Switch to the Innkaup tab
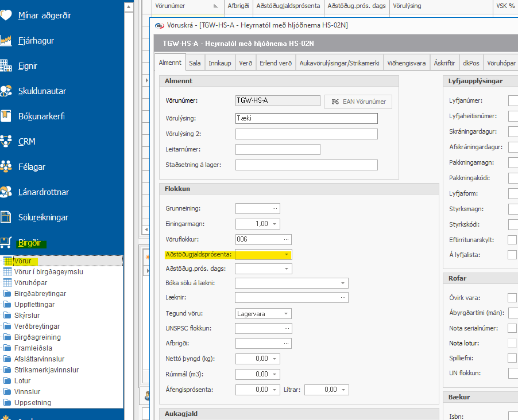This screenshot has height=420, width=518. click(x=219, y=63)
